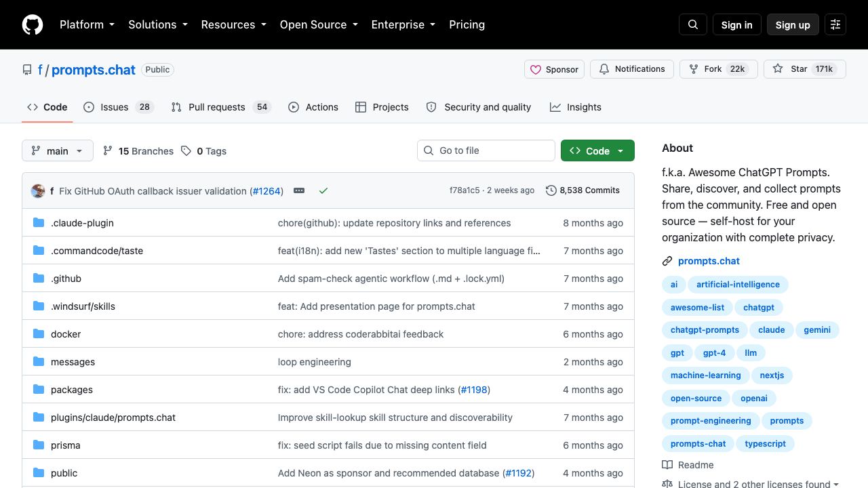Open the Pull requests tab
868x488 pixels.
click(221, 107)
